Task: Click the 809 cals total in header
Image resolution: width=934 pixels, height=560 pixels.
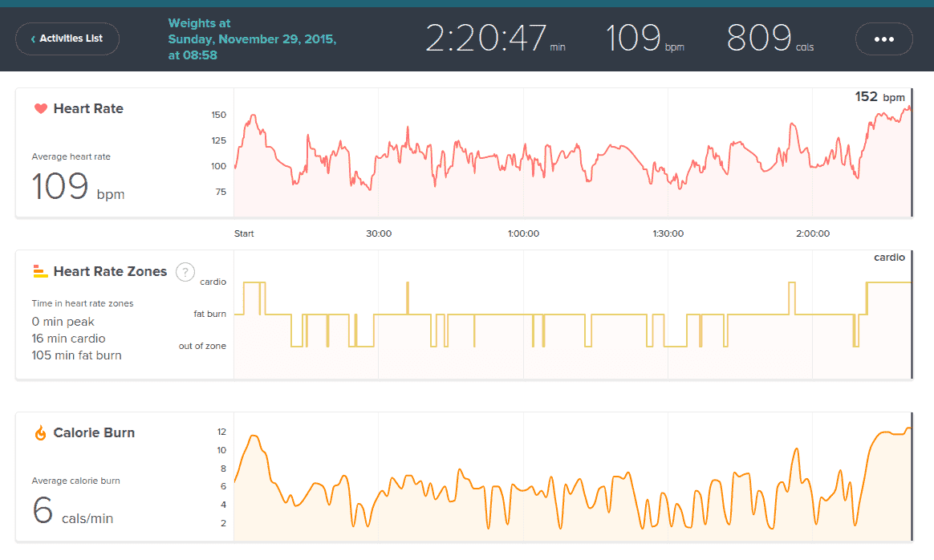Action: coord(770,39)
